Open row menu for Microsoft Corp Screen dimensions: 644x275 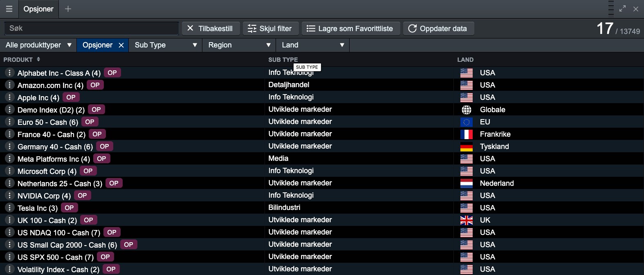pyautogui.click(x=9, y=171)
